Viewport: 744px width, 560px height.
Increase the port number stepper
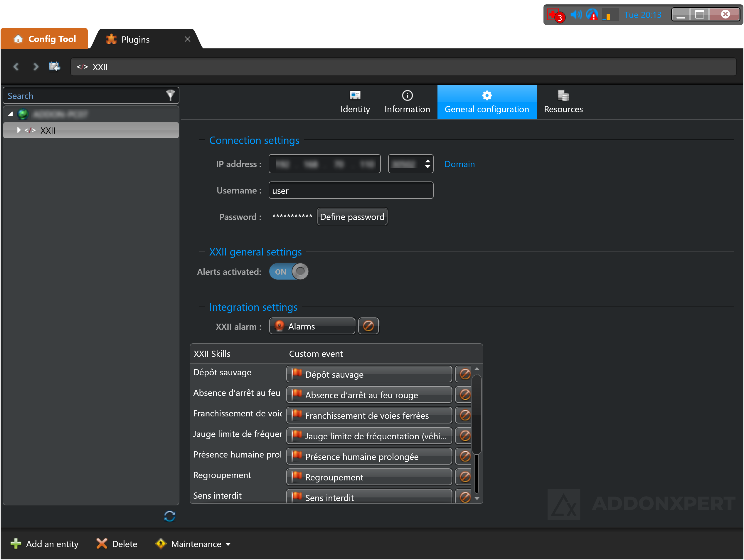[x=427, y=161]
